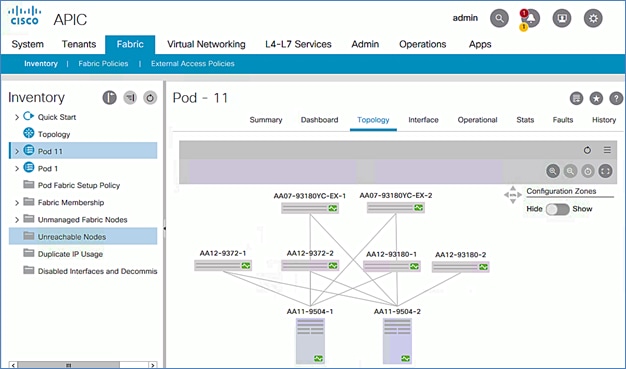Viewport: 626px width, 369px height.
Task: Open topology toolbar hamburger menu
Action: [x=607, y=150]
